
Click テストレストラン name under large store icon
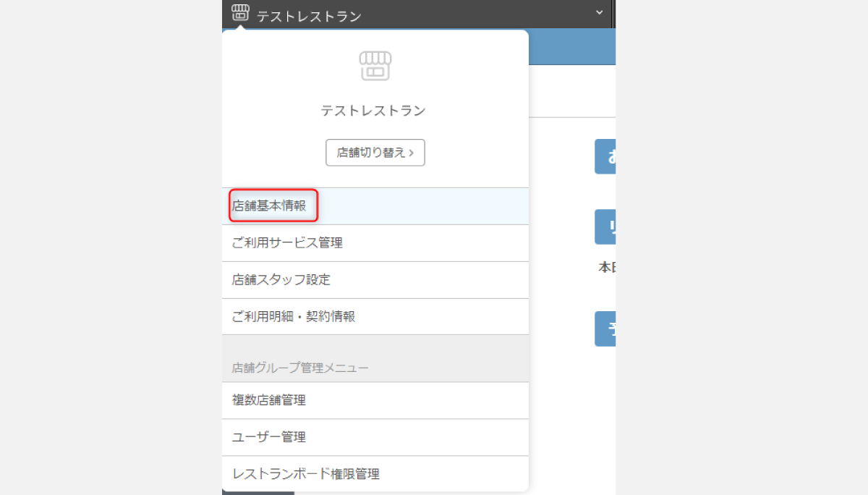[x=373, y=111]
